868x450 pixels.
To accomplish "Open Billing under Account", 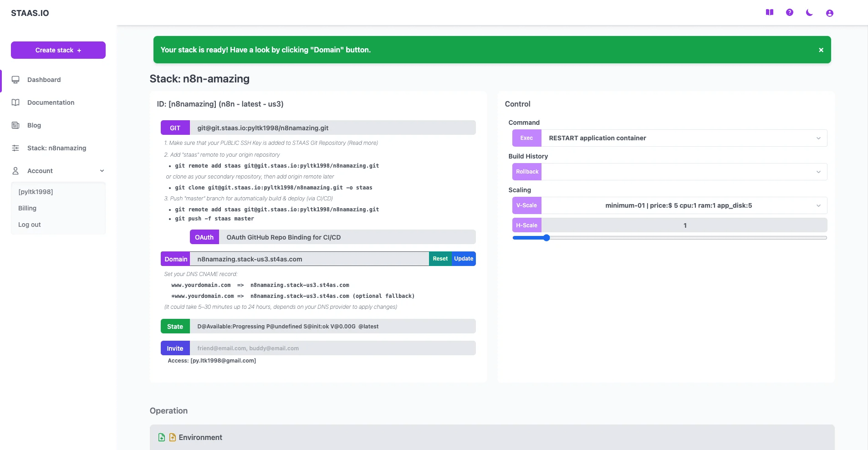I will pyautogui.click(x=27, y=208).
